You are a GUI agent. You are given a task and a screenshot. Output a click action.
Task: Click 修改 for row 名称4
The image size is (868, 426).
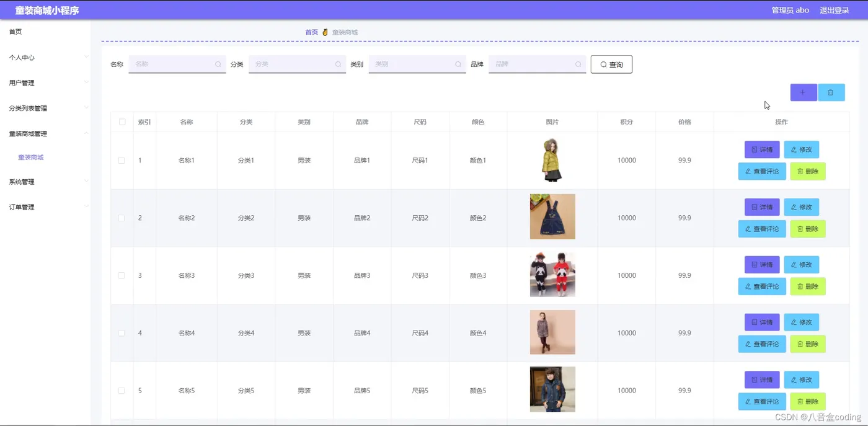click(802, 322)
